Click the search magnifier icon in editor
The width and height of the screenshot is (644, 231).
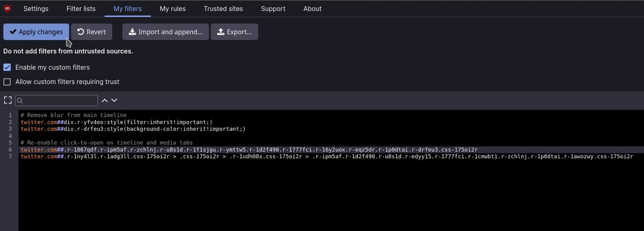click(x=20, y=100)
